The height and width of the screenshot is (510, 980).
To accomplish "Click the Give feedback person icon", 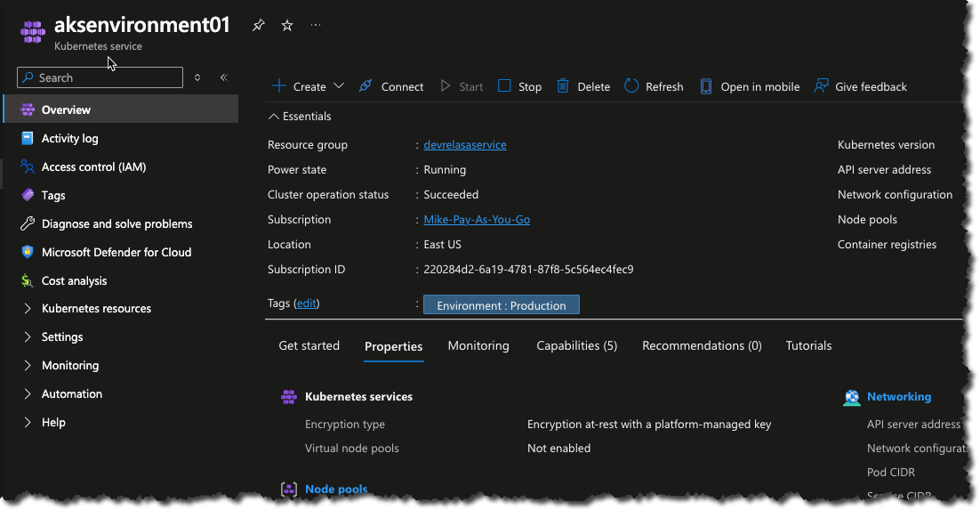I will coord(821,85).
